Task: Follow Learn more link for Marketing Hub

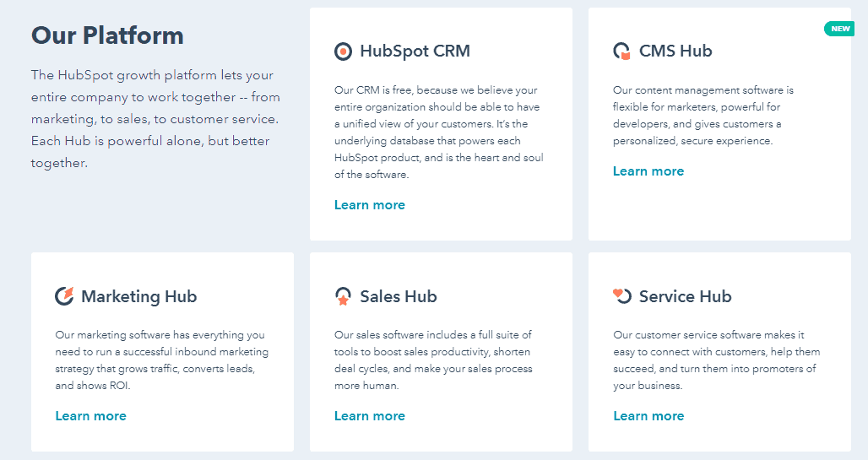Action: pyautogui.click(x=91, y=416)
